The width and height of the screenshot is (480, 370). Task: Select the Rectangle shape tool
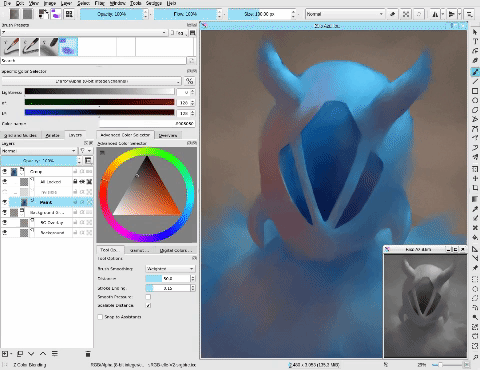(x=475, y=91)
